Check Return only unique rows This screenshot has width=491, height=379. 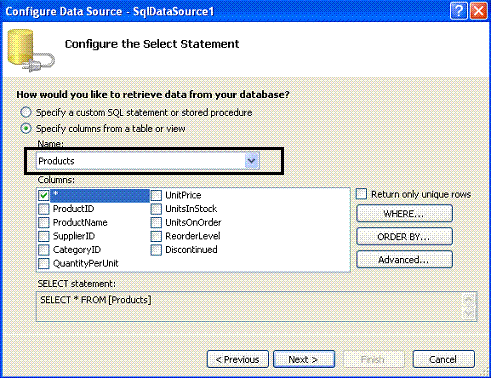tap(361, 194)
